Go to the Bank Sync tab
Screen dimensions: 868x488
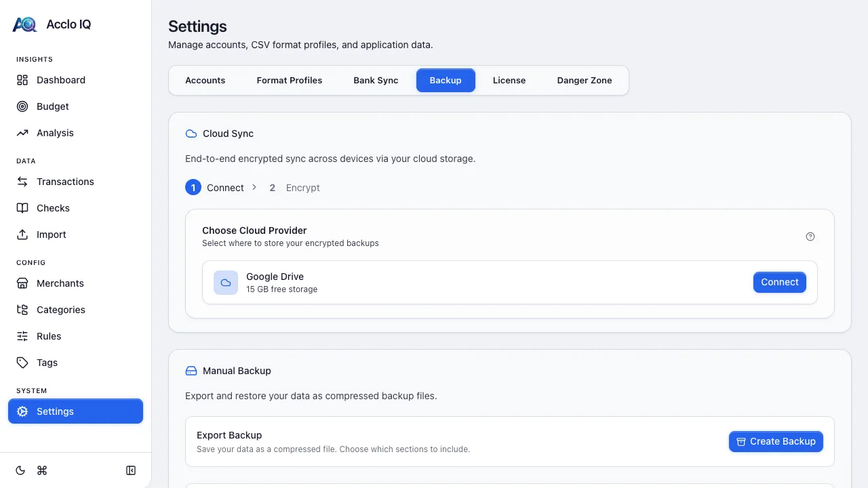pyautogui.click(x=376, y=80)
